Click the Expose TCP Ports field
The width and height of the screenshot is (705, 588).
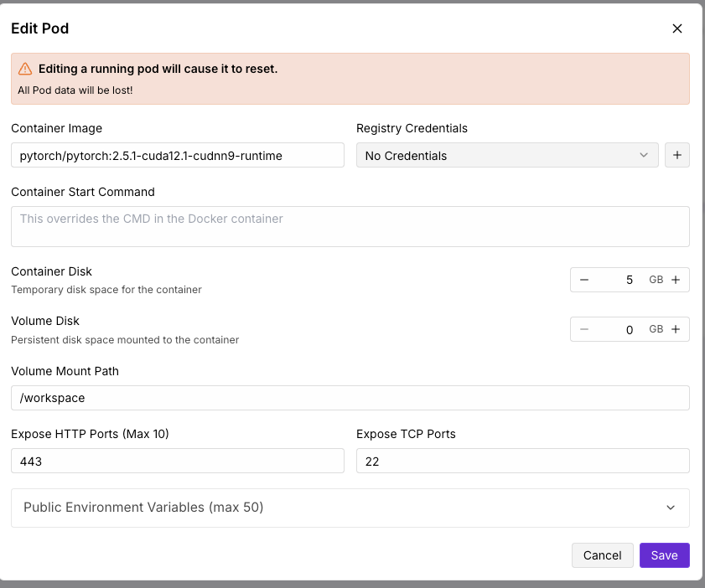(522, 461)
